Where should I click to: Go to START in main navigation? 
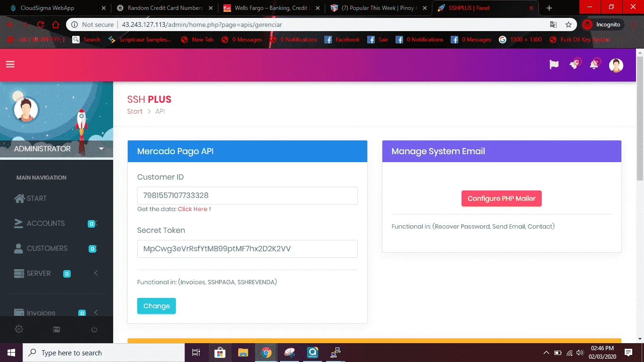37,198
